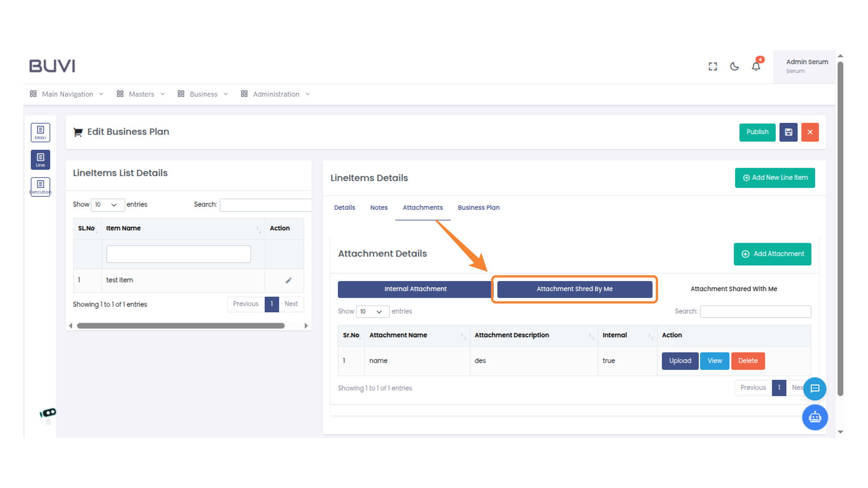Open the Main sidebar panel icon

tap(40, 132)
